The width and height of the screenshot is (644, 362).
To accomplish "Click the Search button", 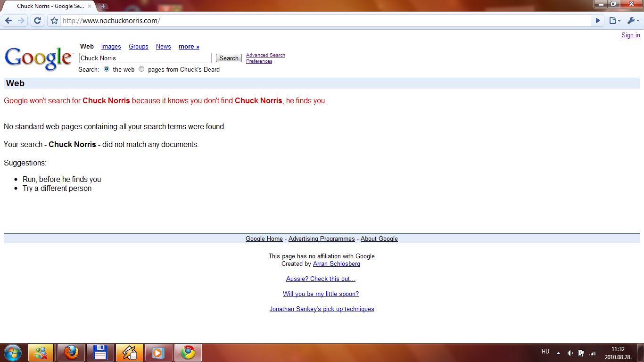I will pyautogui.click(x=229, y=58).
